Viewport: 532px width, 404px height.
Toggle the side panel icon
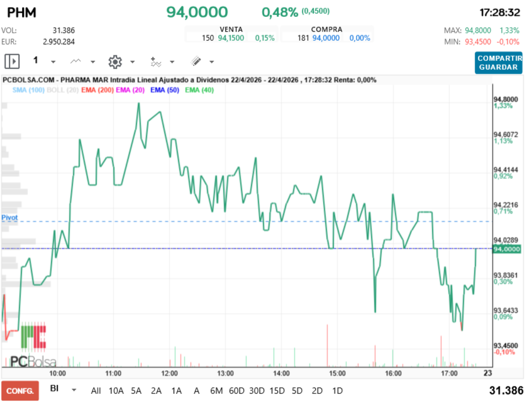point(12,62)
